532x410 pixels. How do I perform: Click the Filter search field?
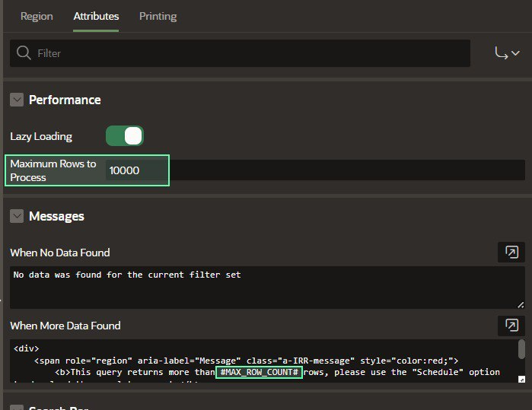(251, 53)
